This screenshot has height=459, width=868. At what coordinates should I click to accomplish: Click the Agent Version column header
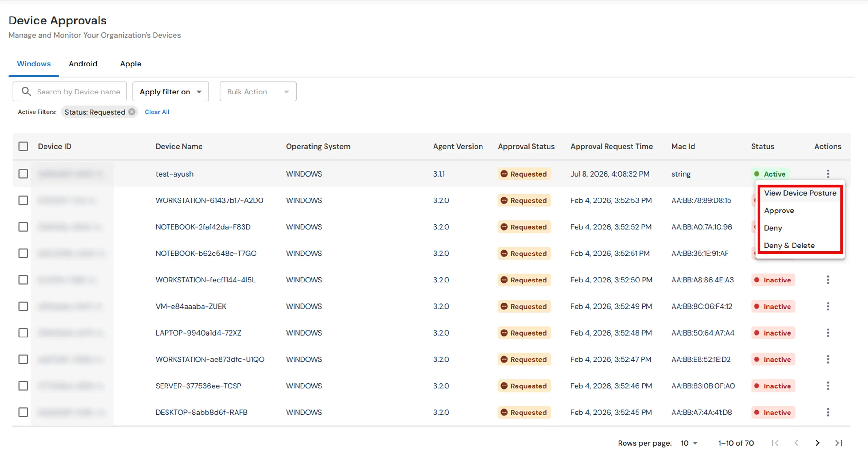coord(458,146)
